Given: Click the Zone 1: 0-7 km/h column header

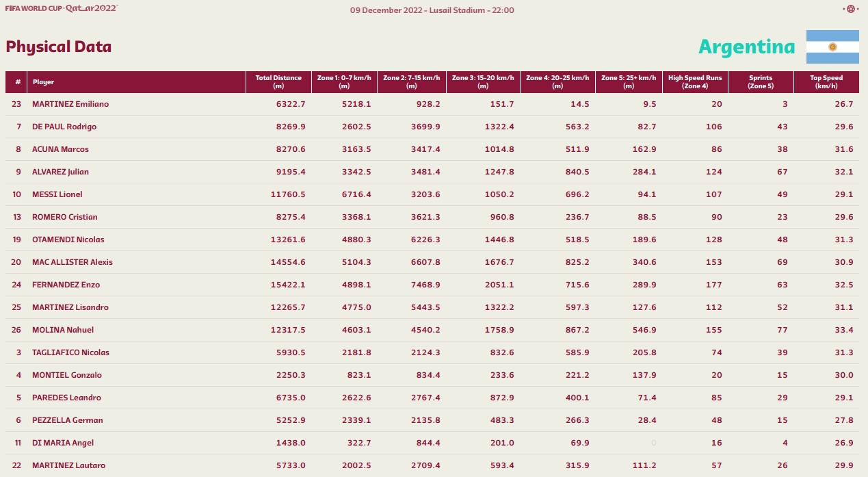Looking at the screenshot, I should (x=344, y=82).
